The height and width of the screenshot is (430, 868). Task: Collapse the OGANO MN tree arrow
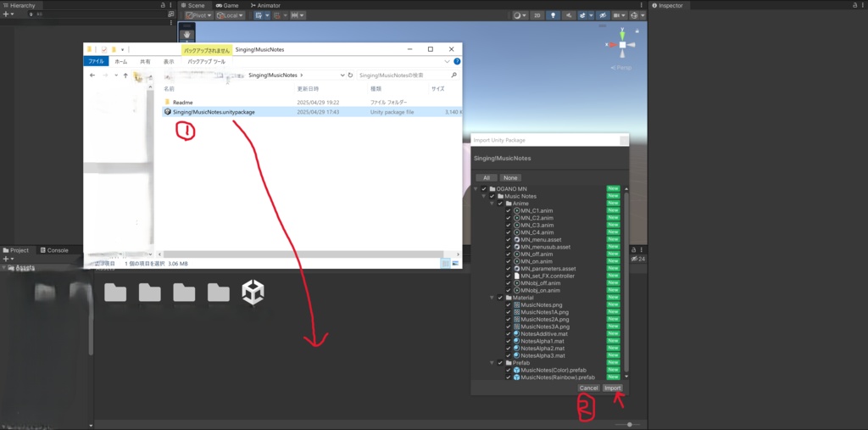[476, 189]
